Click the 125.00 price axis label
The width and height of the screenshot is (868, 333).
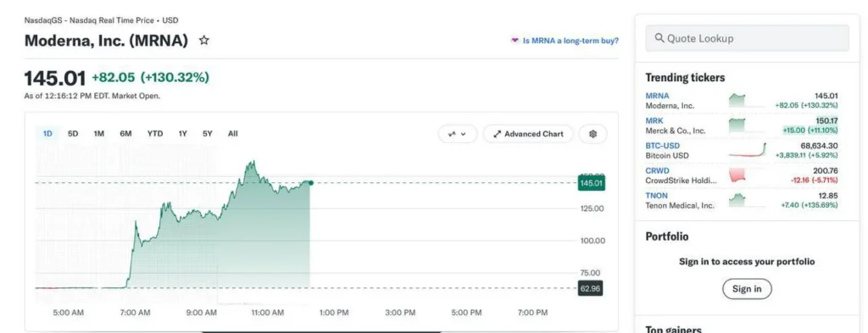(x=592, y=208)
